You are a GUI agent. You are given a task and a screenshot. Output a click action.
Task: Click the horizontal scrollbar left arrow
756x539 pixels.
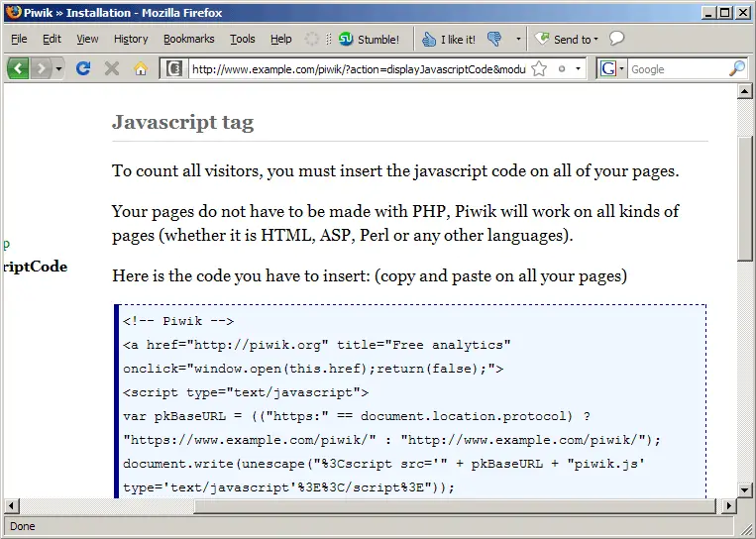[x=12, y=505]
